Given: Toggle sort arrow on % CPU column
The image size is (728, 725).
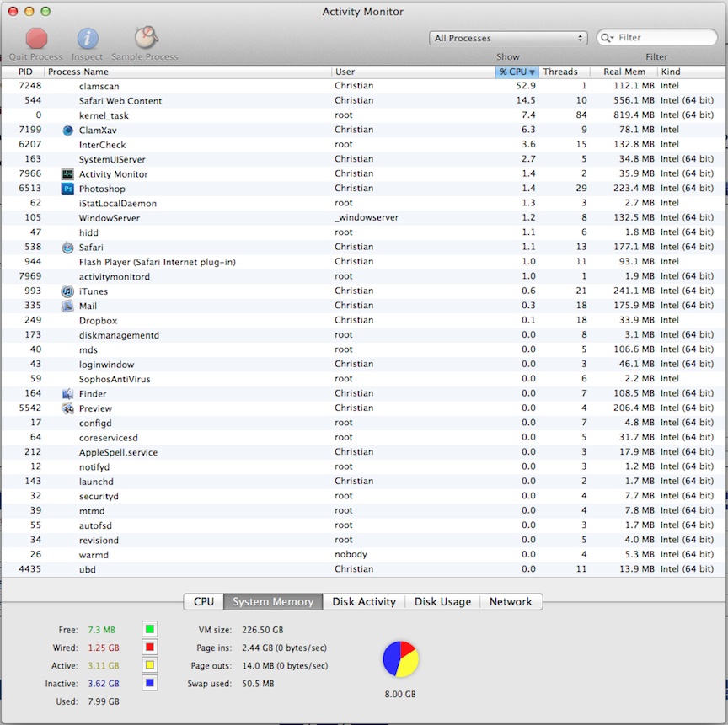Looking at the screenshot, I should (x=532, y=72).
